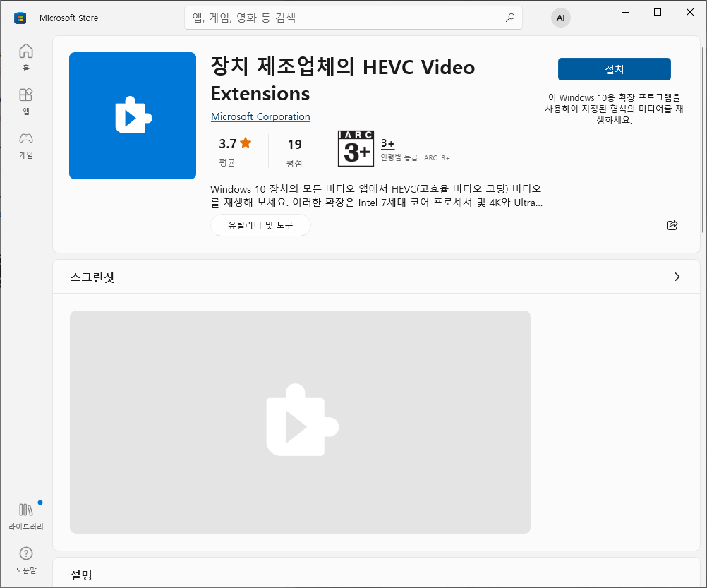Close the Microsoft Store window
Viewport: 707px width, 588px height.
pos(690,12)
